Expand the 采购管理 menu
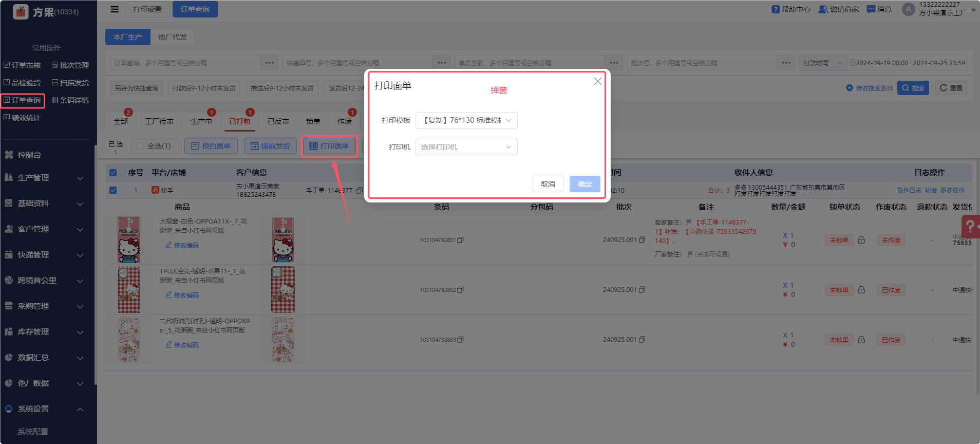980x444 pixels. tap(44, 306)
